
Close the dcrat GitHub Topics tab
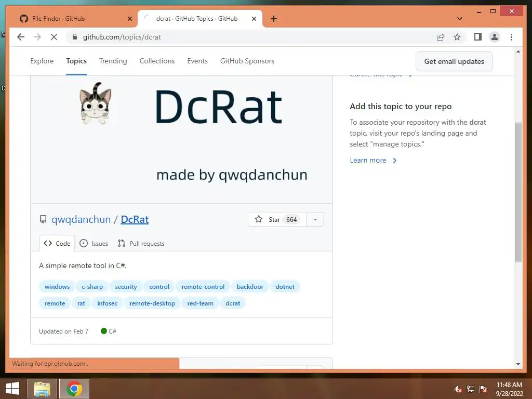[x=254, y=19]
